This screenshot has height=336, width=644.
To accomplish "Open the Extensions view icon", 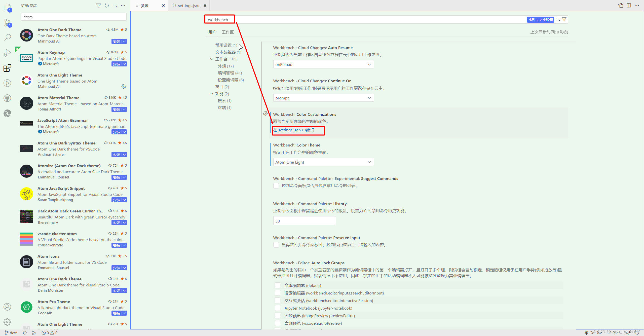I will [8, 68].
